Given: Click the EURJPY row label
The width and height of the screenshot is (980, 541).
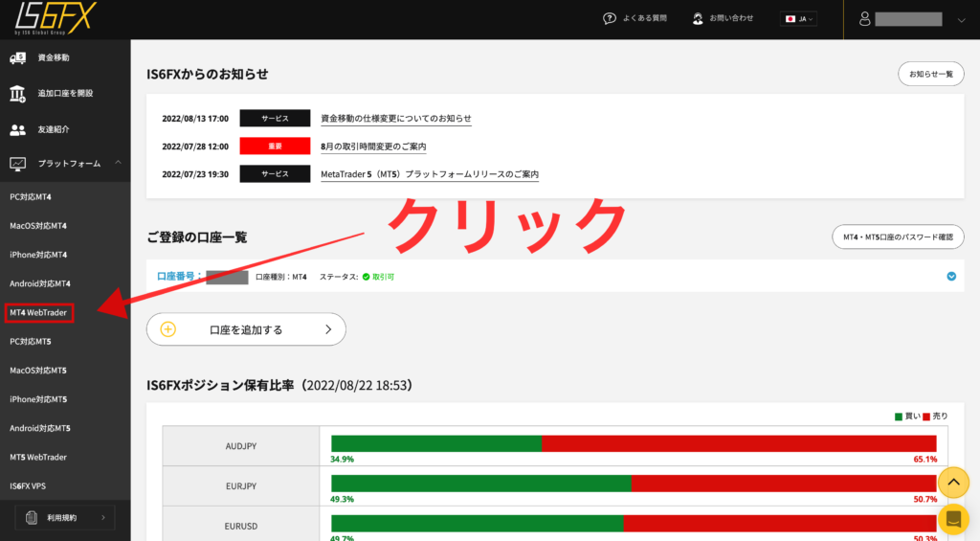Looking at the screenshot, I should (240, 486).
